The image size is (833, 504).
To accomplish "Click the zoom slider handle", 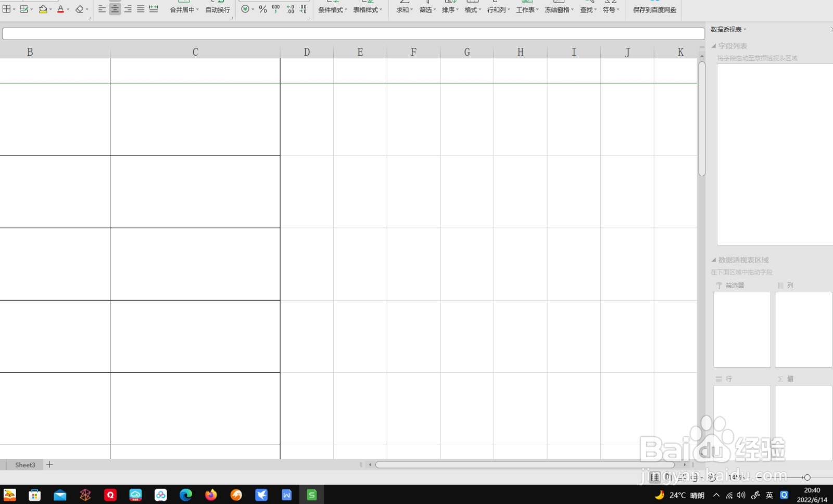I will (x=807, y=477).
